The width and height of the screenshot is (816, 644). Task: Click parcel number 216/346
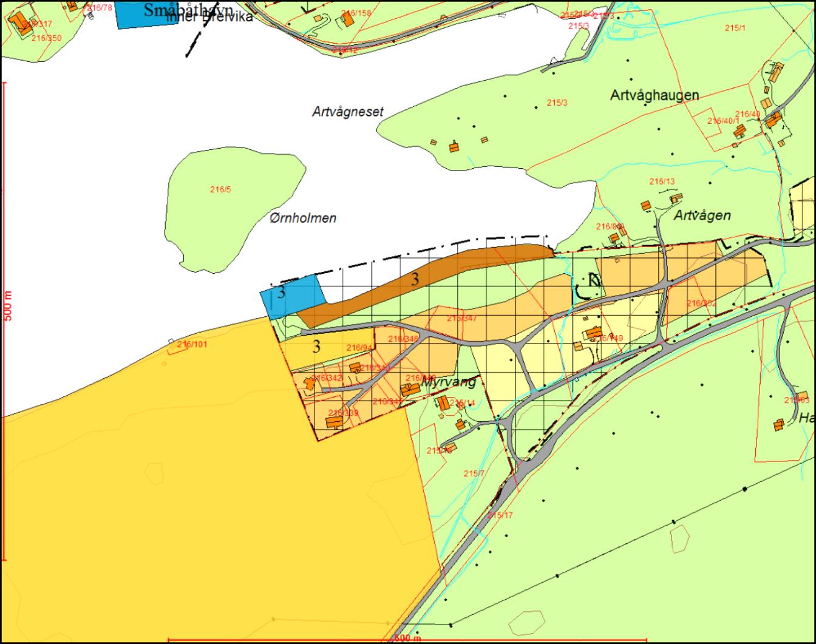pos(404,339)
